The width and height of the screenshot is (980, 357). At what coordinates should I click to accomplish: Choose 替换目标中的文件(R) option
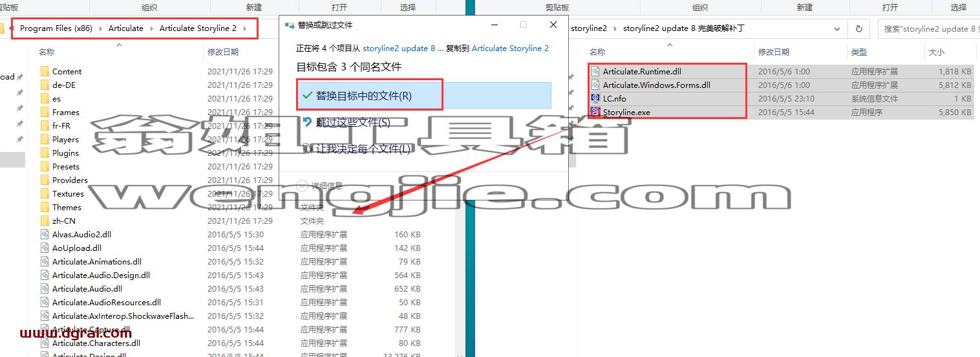[x=424, y=95]
